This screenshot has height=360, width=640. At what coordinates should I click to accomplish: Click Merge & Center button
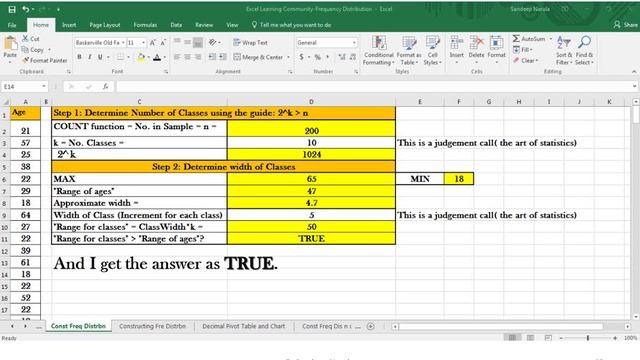coord(258,57)
